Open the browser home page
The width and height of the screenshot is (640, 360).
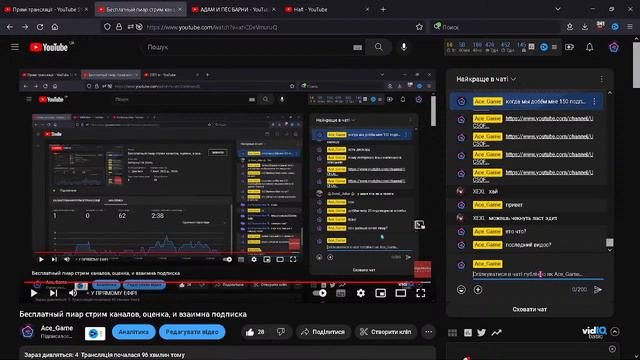(x=55, y=27)
